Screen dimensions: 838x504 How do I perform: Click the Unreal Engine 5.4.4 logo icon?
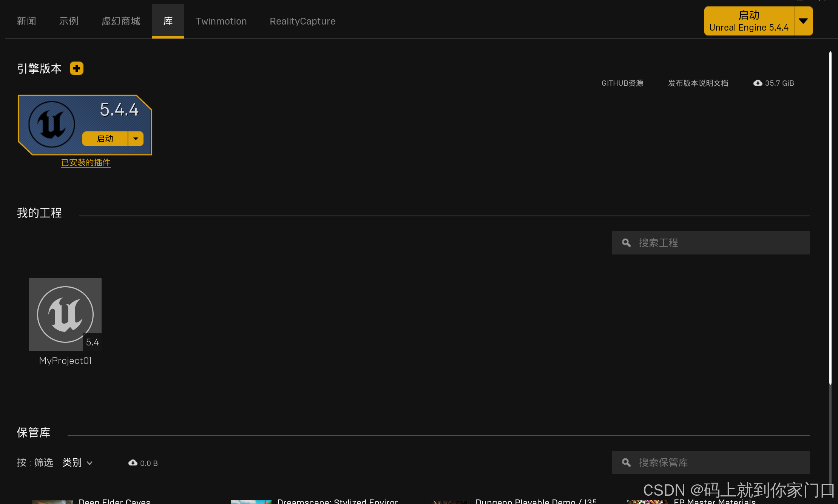point(52,124)
